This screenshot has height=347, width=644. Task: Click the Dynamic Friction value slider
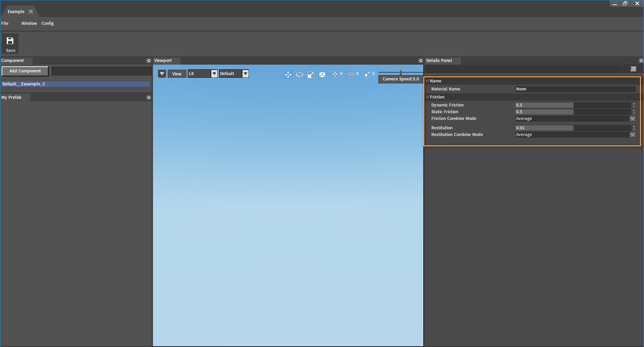(573, 105)
